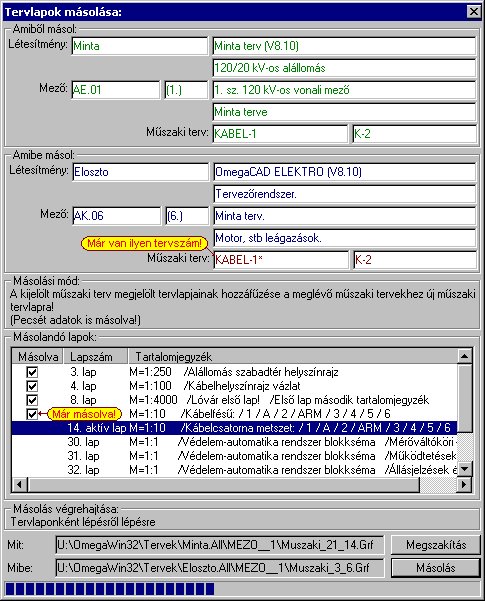This screenshot has height=601, width=485.
Task: Click the 'Már van ilyen tervszám!' warning bubble
Action: pos(144,243)
